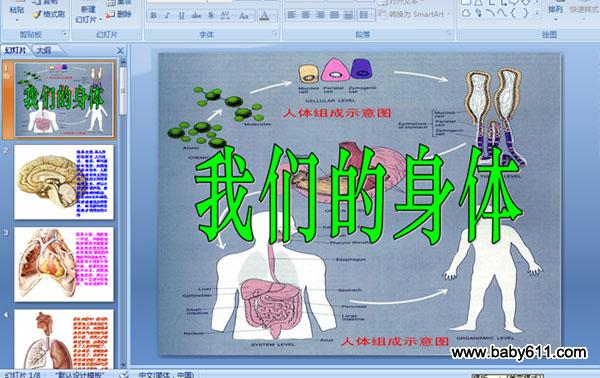Toggle italic formatting
The image size is (600, 378).
pyautogui.click(x=167, y=16)
